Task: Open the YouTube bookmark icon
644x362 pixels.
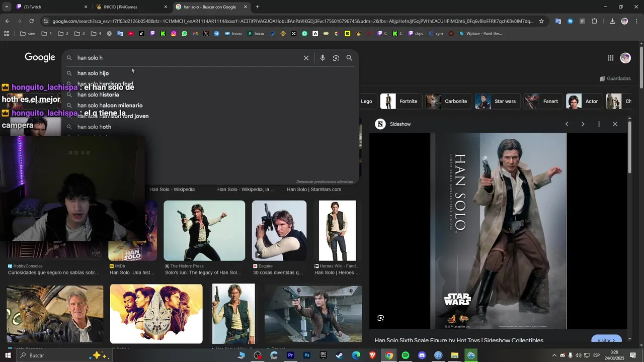Action: [x=131, y=34]
